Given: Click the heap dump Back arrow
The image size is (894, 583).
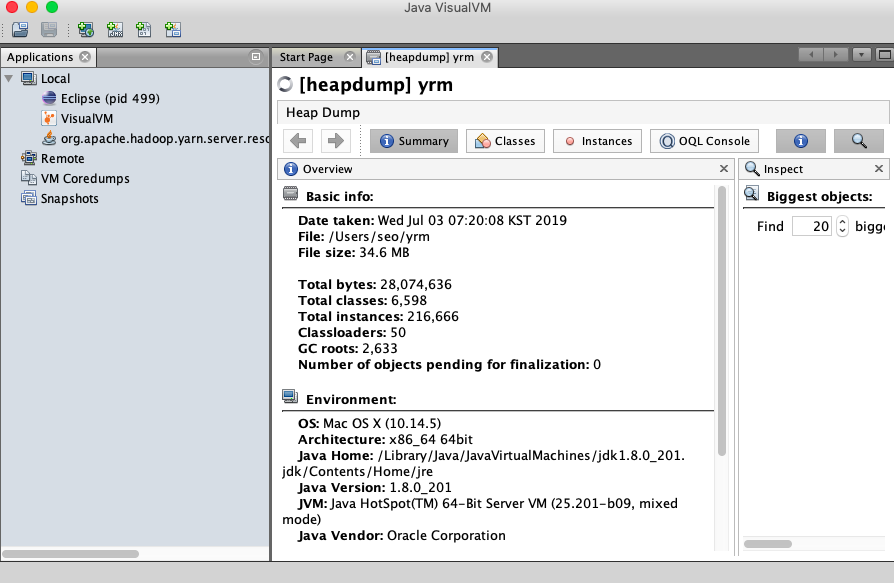Looking at the screenshot, I should 298,141.
